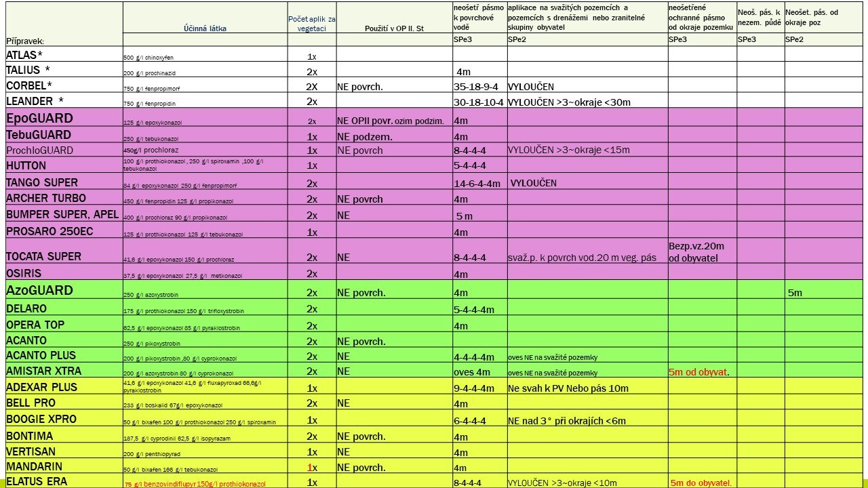Click the EpoGUARD product name
Screen dimensions: 868x488
coord(39,118)
